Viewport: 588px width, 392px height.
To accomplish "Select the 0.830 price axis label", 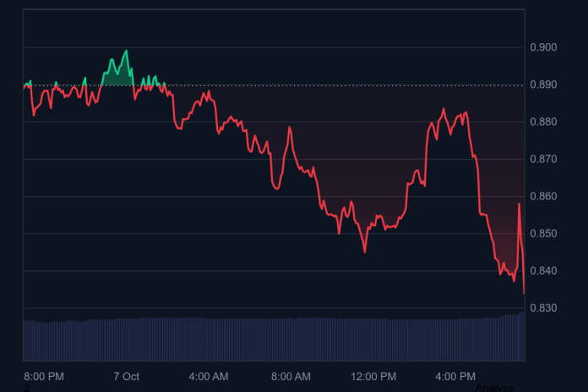I will (x=543, y=308).
